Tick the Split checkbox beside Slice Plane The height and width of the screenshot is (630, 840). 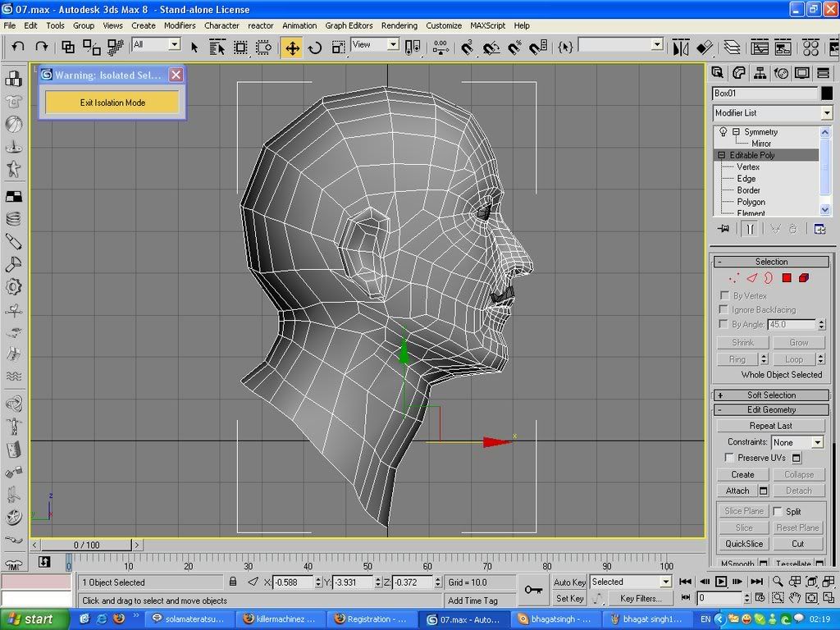778,511
